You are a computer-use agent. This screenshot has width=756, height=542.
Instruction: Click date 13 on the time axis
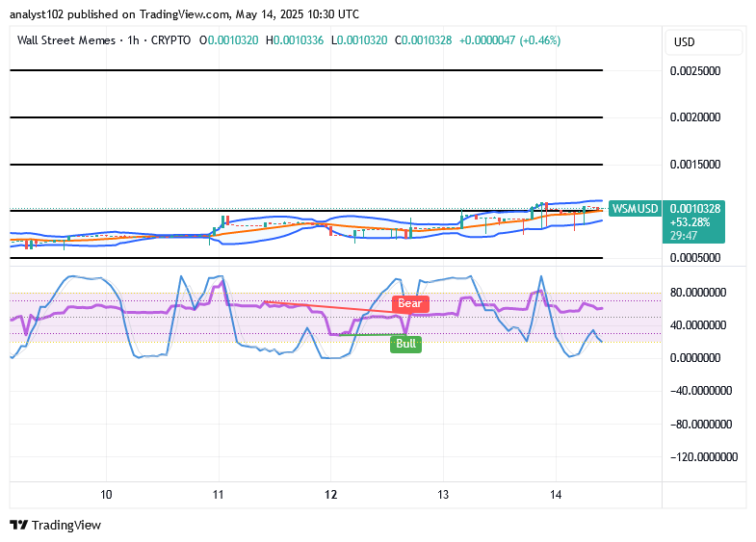(443, 495)
